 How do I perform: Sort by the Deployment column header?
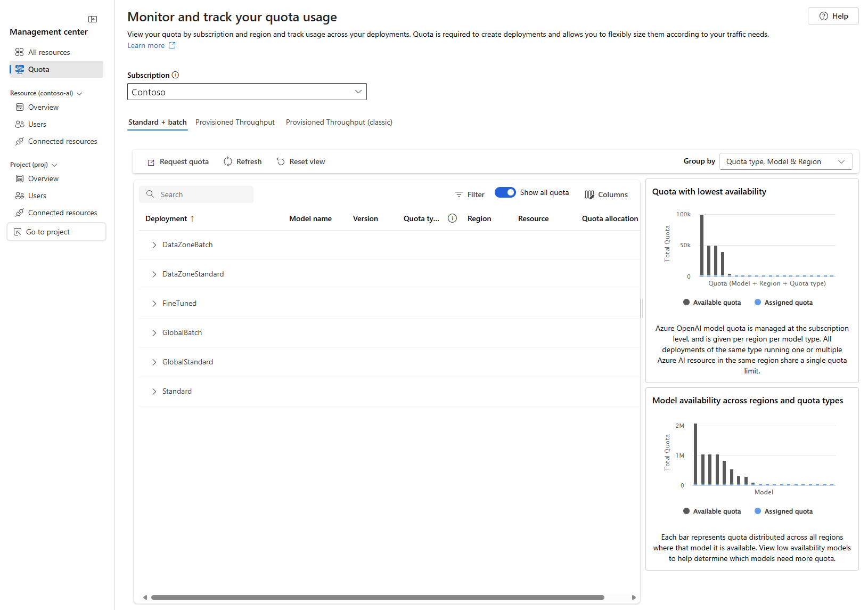tap(166, 218)
